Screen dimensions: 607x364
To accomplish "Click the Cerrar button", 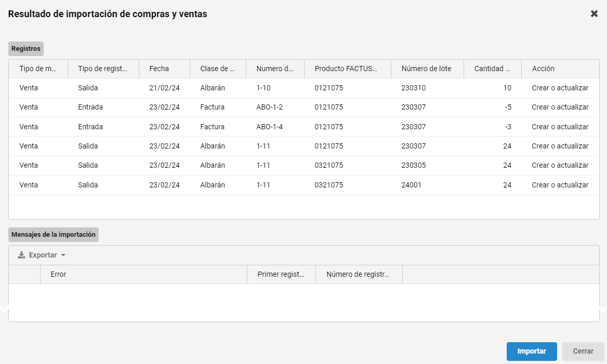I will [583, 351].
